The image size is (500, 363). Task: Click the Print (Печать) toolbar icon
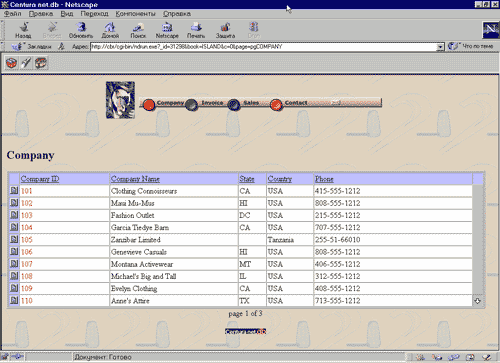click(x=196, y=30)
